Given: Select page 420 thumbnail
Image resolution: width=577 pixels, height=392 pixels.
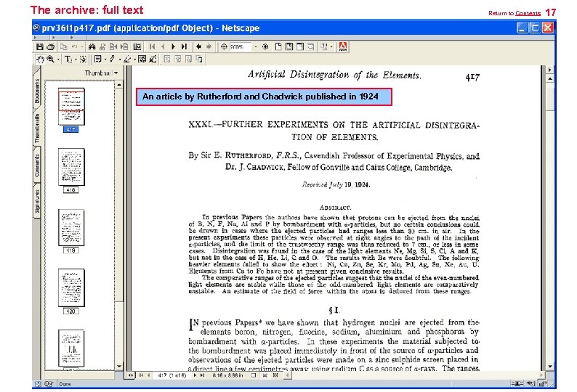Looking at the screenshot, I should click(71, 288).
